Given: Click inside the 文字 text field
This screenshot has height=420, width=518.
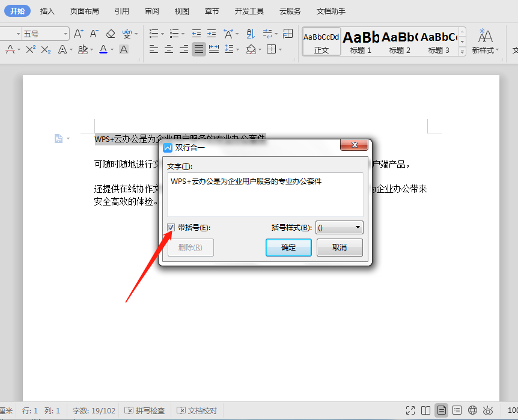Looking at the screenshot, I should pyautogui.click(x=265, y=194).
